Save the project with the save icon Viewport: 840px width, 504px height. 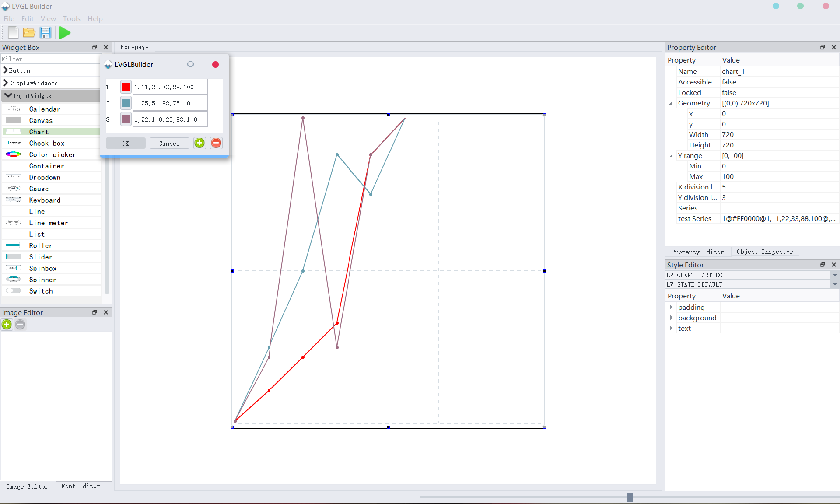click(x=45, y=32)
